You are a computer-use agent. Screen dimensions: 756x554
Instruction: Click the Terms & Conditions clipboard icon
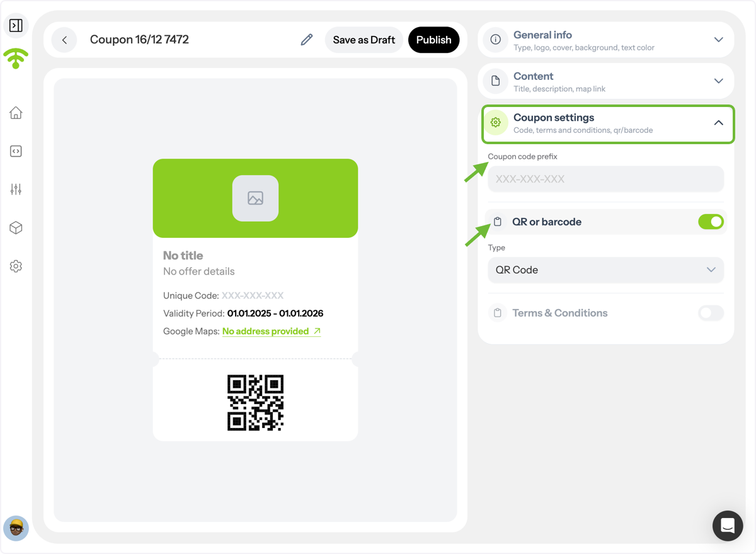coord(498,313)
